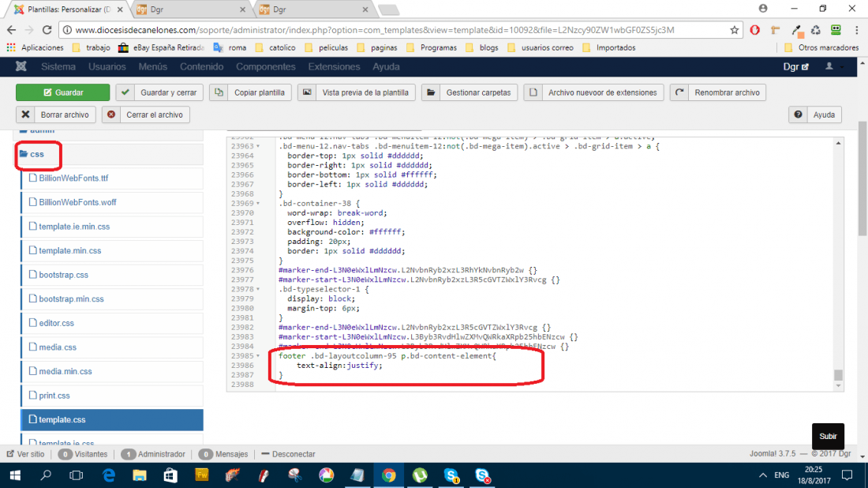
Task: Open the Extensiones menu
Action: pos(334,66)
